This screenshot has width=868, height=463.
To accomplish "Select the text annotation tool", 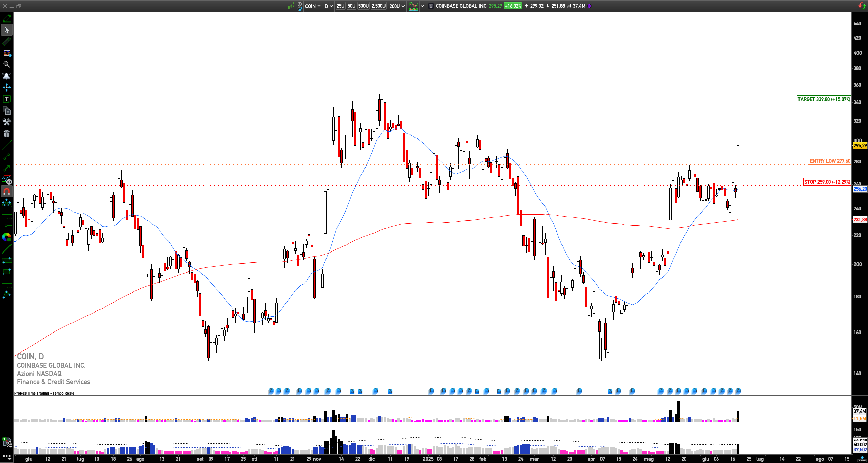I will click(x=6, y=99).
